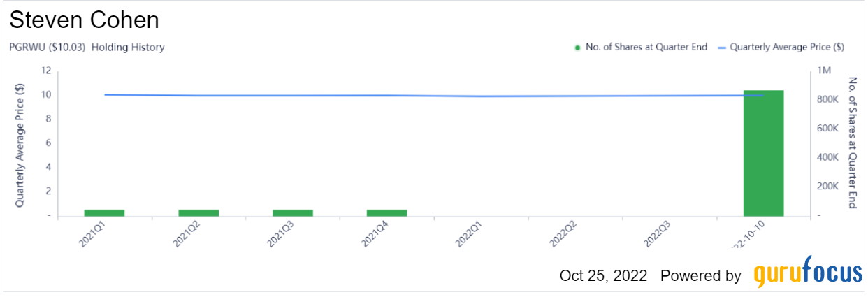The image size is (868, 297).
Task: Select the 2021Q1 green bar
Action: coord(104,212)
